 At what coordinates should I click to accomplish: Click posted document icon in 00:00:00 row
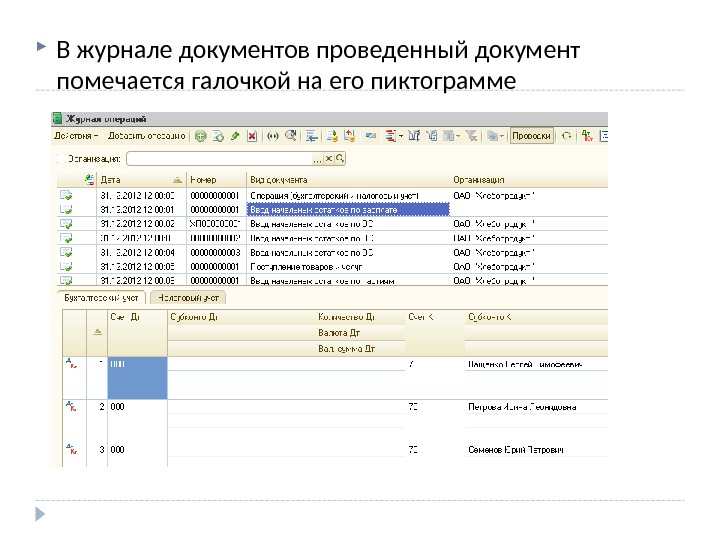click(x=66, y=195)
